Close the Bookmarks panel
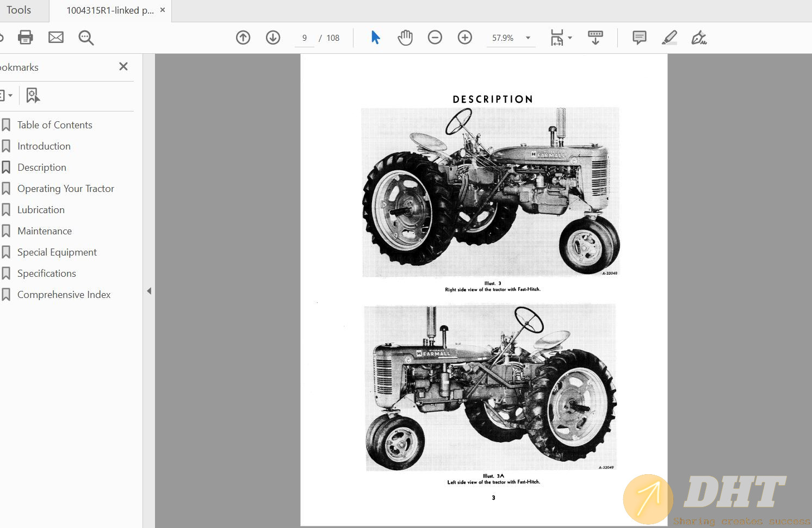Image resolution: width=812 pixels, height=528 pixels. (x=123, y=66)
